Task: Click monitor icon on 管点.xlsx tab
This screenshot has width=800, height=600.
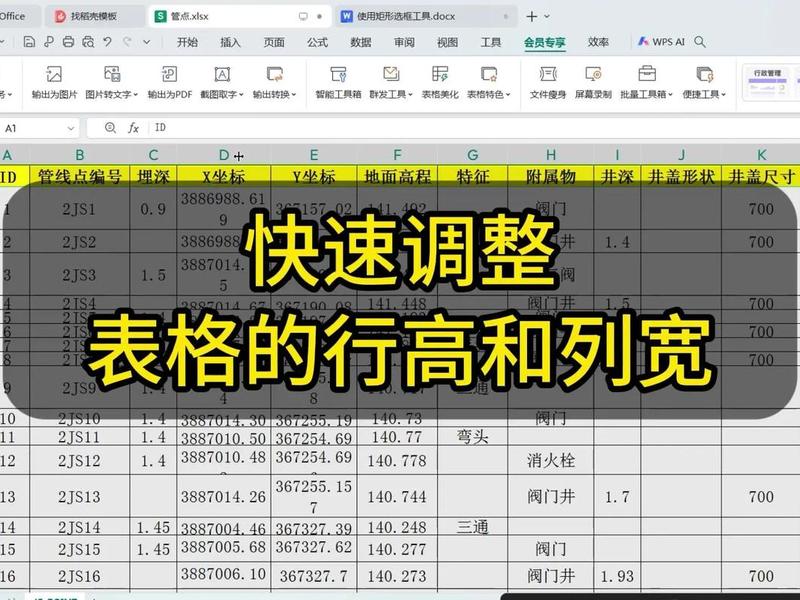Action: (x=303, y=16)
